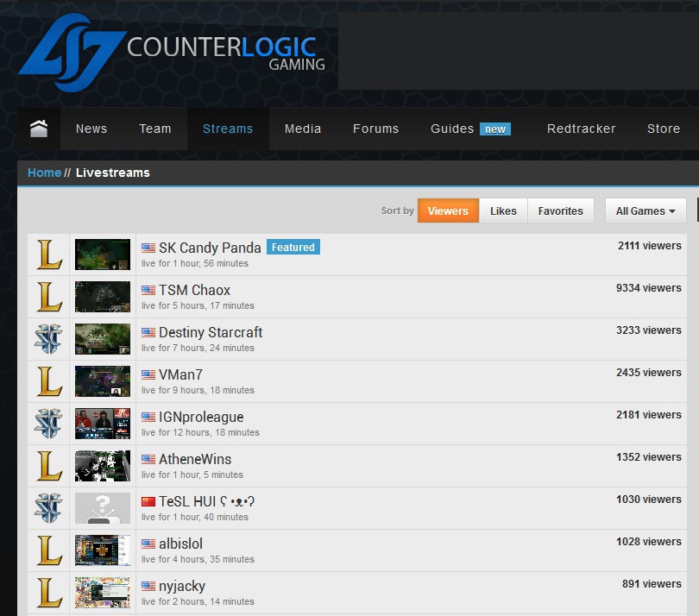The height and width of the screenshot is (616, 699).
Task: Click League icon in nyjacky row
Action: click(48, 593)
